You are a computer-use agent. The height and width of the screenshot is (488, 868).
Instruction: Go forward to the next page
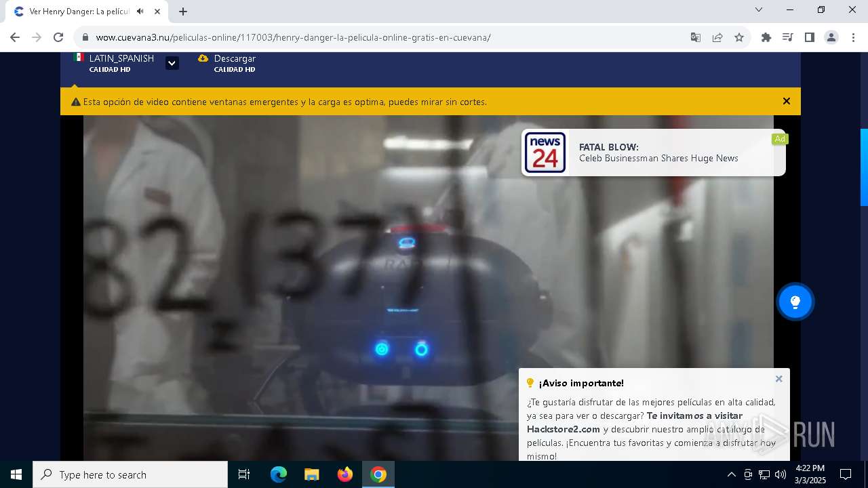click(x=37, y=37)
